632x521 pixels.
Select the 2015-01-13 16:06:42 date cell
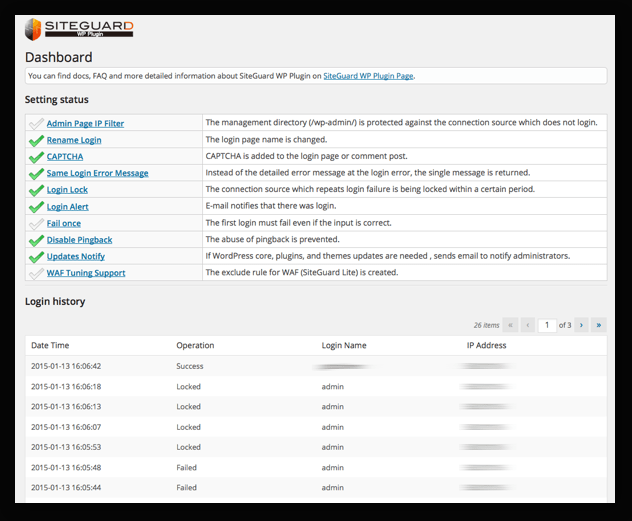tap(66, 366)
